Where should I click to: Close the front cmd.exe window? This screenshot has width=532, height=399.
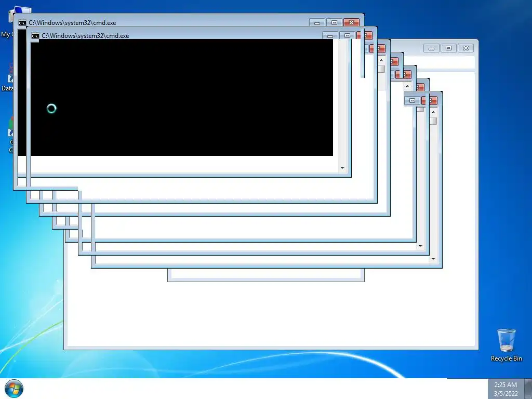click(x=365, y=36)
